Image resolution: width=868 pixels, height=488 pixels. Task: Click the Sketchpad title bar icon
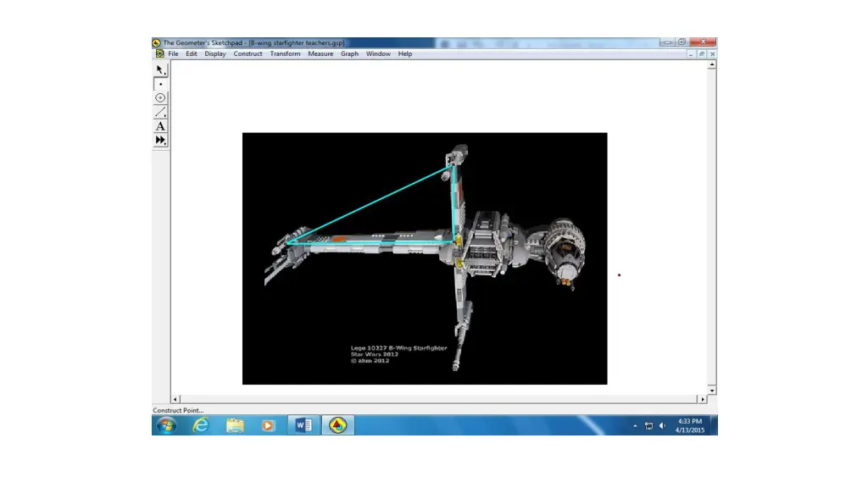click(157, 42)
